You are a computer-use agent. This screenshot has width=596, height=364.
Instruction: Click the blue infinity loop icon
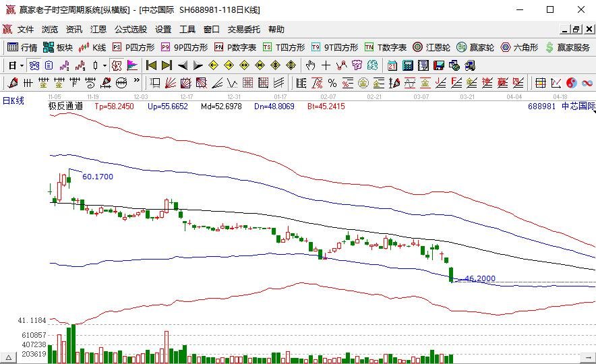click(x=587, y=82)
